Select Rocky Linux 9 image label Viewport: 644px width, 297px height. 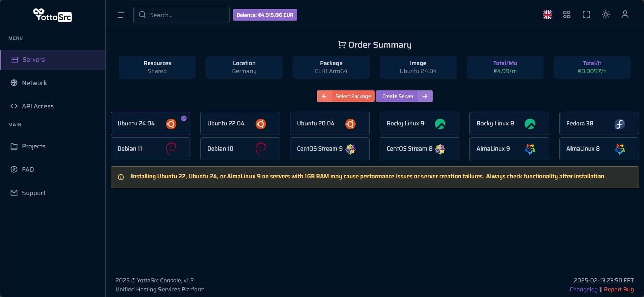point(406,123)
